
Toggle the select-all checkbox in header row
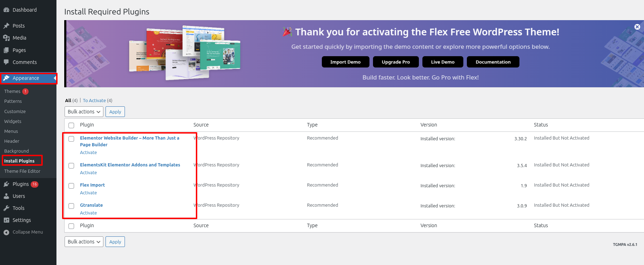pyautogui.click(x=71, y=125)
